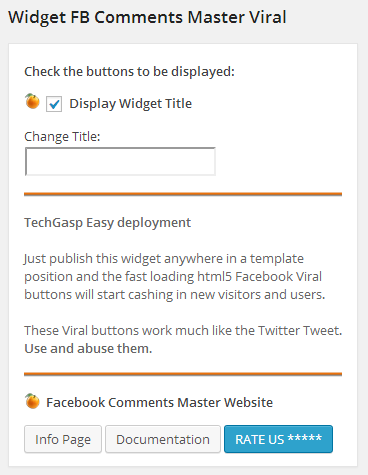368x475 pixels.
Task: Click the orange icon beside Facebook Comments Master Website
Action: pos(32,401)
